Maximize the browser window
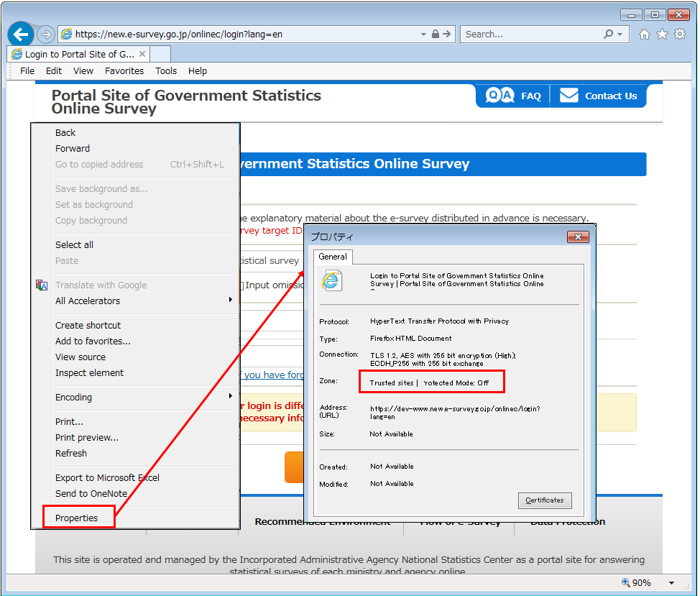The image size is (700, 596). [655, 15]
